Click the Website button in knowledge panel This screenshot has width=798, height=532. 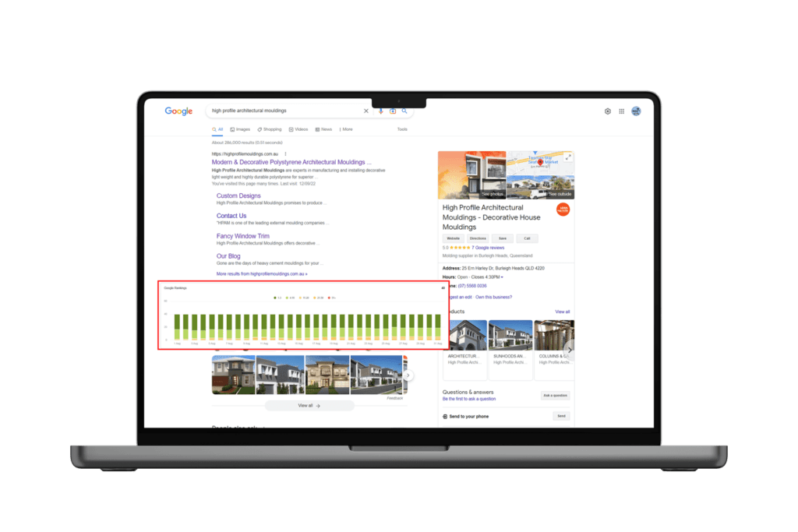(453, 238)
